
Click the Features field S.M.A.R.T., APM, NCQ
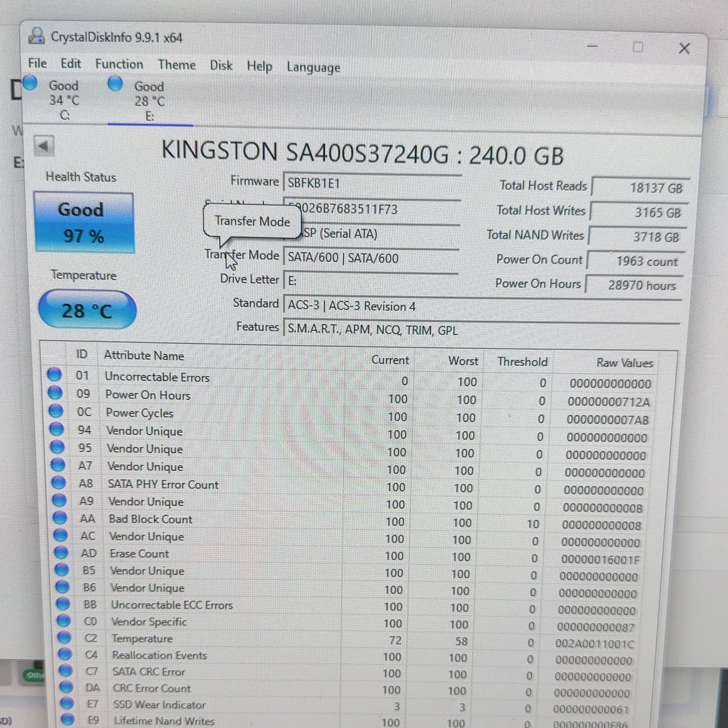(x=481, y=330)
